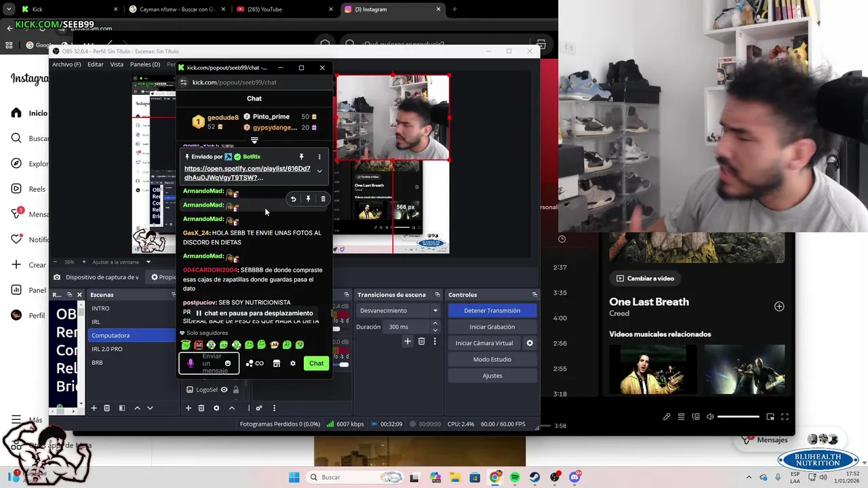868x488 pixels.
Task: Open Ajustes in OBS controls
Action: coord(492,375)
